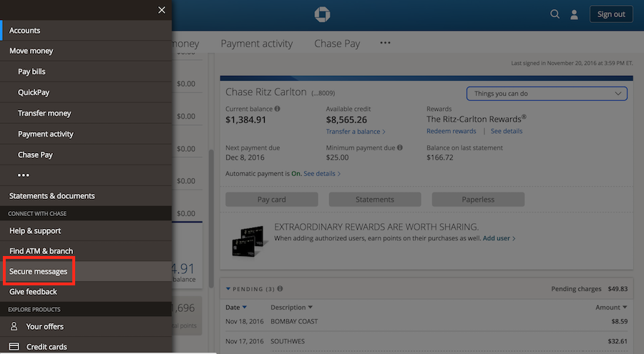Viewport: 644px width, 354px height.
Task: Open the search magnifier icon
Action: pos(555,14)
